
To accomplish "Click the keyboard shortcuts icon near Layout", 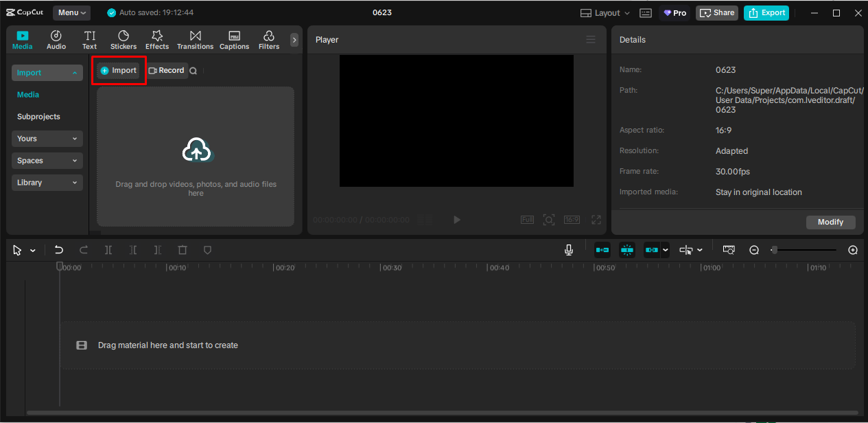I will [645, 12].
